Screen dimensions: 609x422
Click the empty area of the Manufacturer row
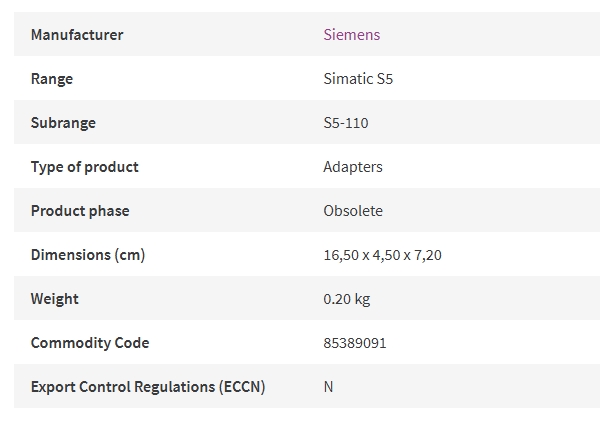(489, 35)
